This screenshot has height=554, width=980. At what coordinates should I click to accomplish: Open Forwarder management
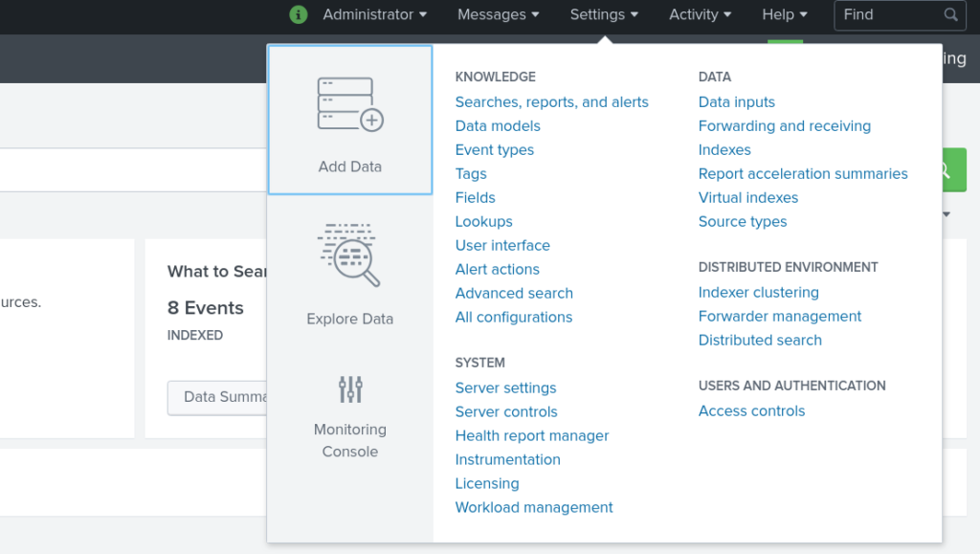click(779, 316)
